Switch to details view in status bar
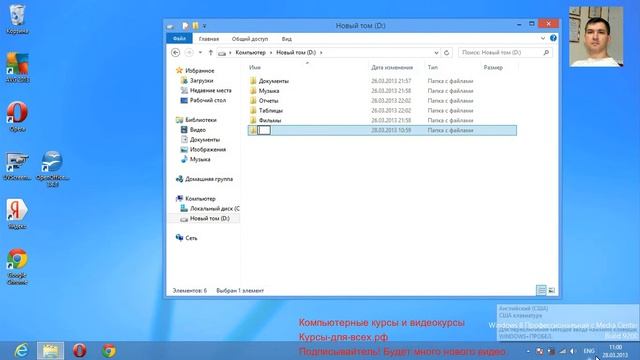 pos(541,290)
